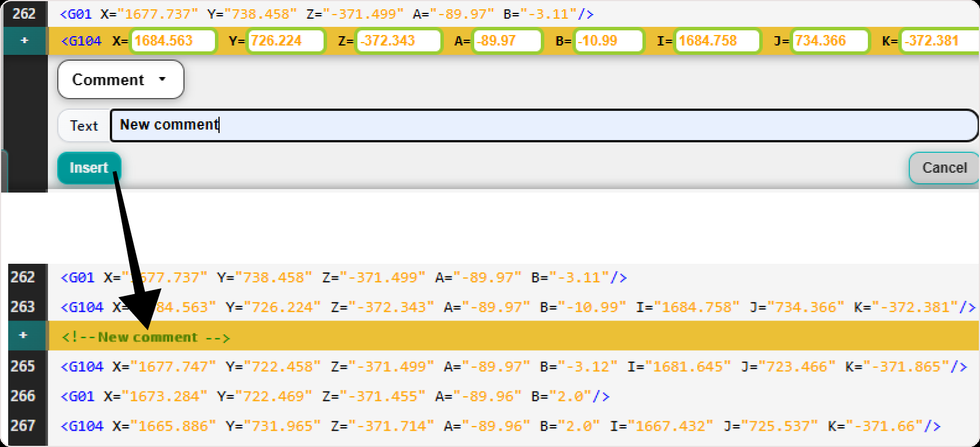This screenshot has width=980, height=447.
Task: Edit the K value field -372.381
Action: pyautogui.click(x=940, y=41)
